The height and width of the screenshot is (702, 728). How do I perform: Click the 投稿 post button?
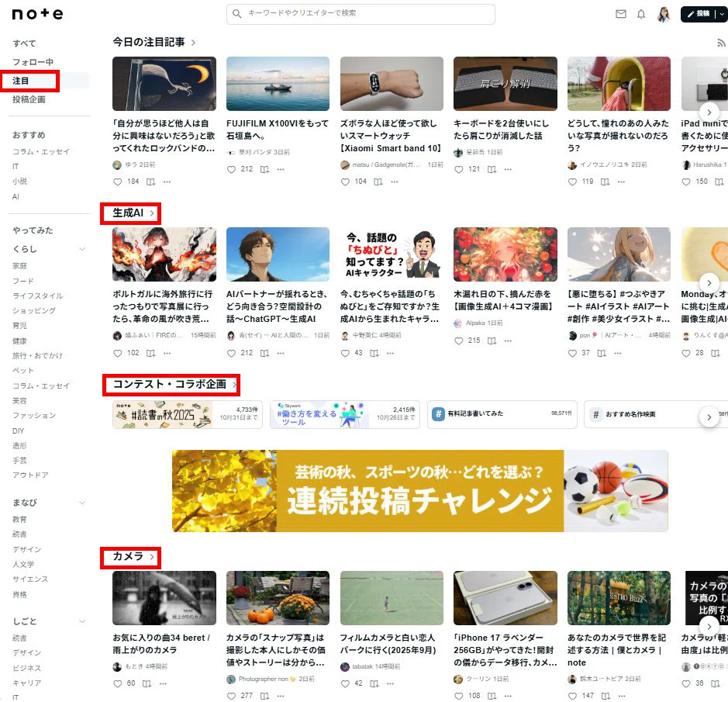[699, 14]
